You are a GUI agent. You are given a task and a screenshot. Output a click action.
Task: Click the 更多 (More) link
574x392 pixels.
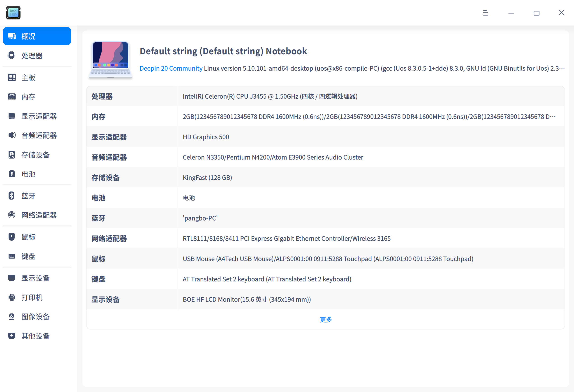(x=326, y=319)
